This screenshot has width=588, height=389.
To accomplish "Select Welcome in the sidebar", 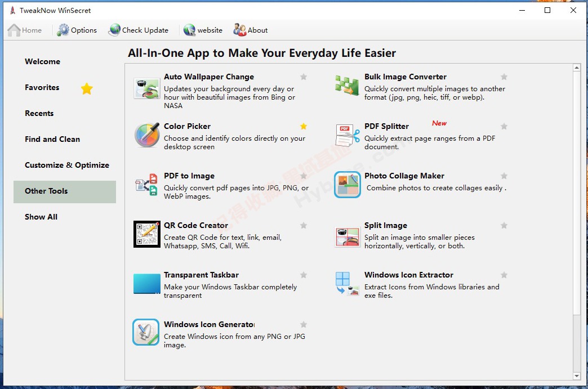I will (x=42, y=61).
